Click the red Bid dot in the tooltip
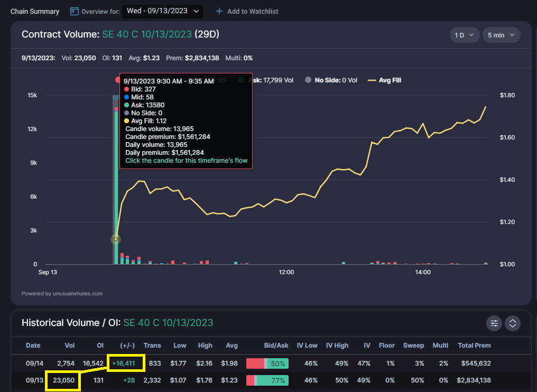The width and height of the screenshot is (537, 392). (127, 89)
